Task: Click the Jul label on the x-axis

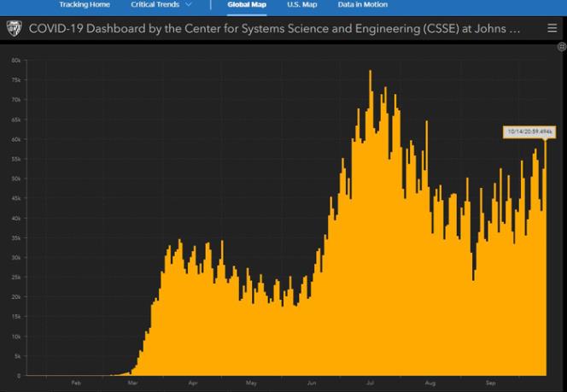Action: click(x=371, y=383)
